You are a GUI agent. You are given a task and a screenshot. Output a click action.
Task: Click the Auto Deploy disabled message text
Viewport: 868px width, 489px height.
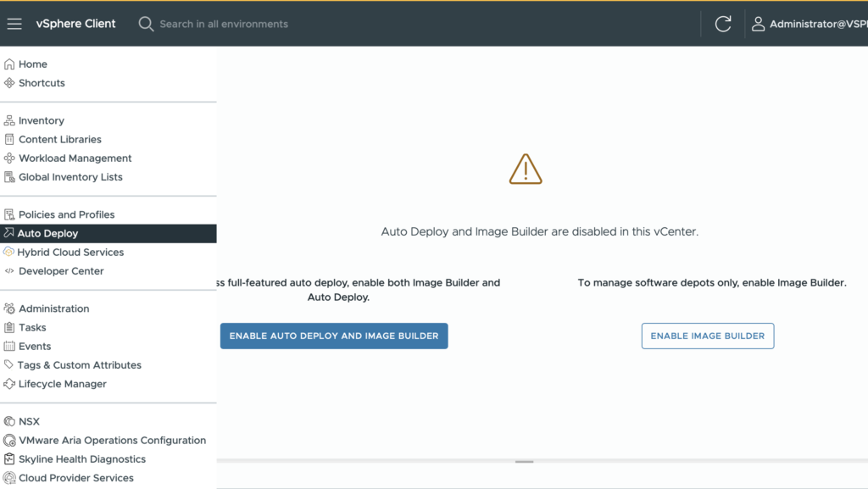[x=540, y=231]
